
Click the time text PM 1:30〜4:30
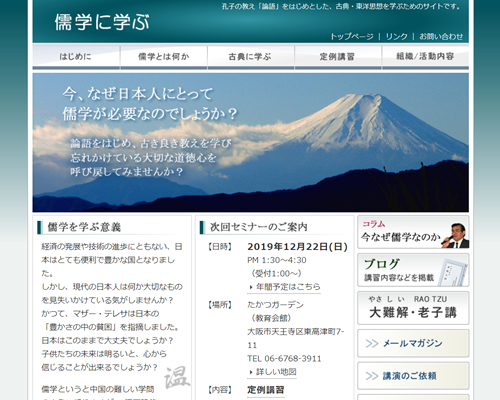[x=277, y=260]
